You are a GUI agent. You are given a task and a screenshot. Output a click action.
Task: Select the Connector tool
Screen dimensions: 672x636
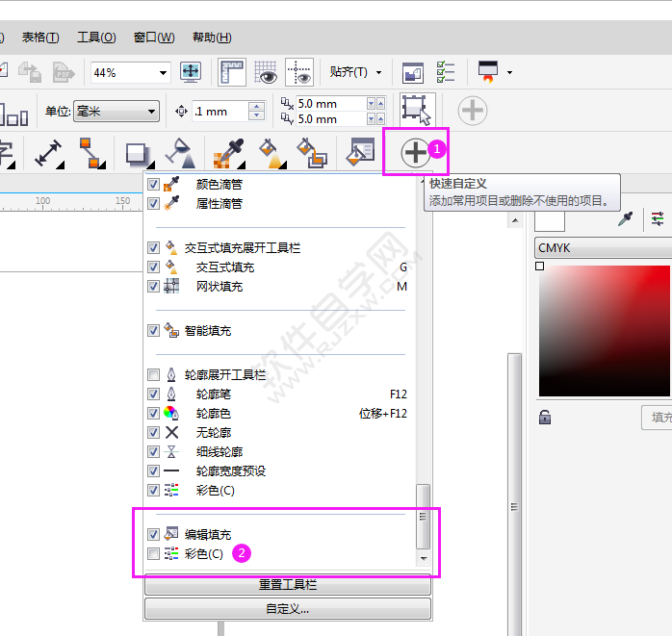92,153
